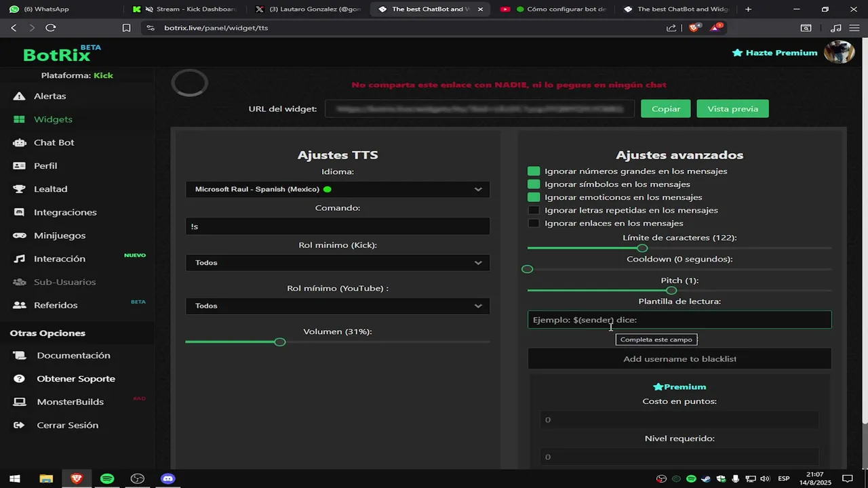Switch to Cómo configurar bot YouTube tab
Screen dimensions: 868x488
(553, 9)
